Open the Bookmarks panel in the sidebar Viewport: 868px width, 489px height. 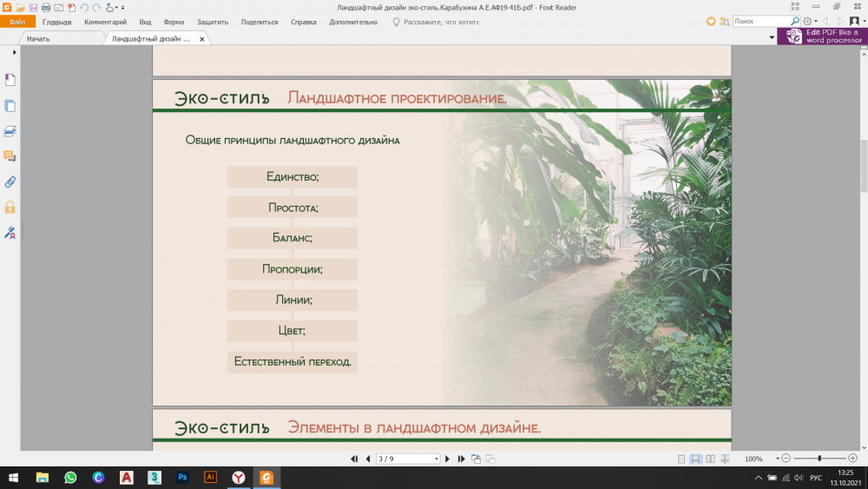click(10, 81)
